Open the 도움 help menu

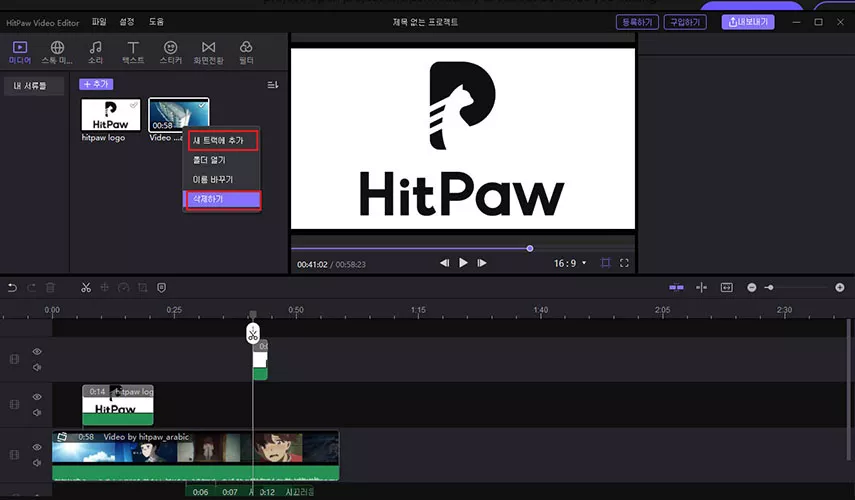click(156, 22)
